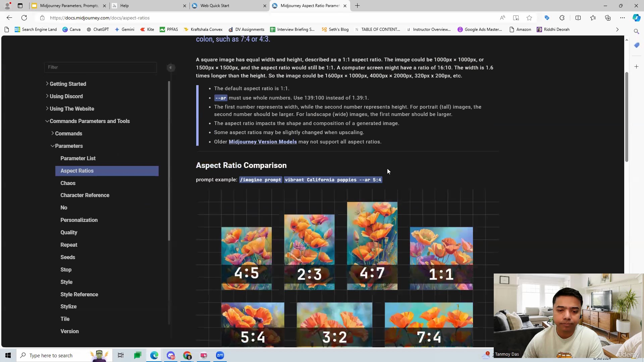View site information lock icon
The height and width of the screenshot is (362, 644).
[42, 18]
